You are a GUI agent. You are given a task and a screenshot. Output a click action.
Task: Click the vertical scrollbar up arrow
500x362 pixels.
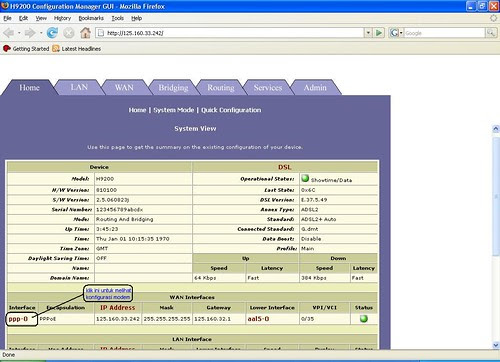coord(496,129)
